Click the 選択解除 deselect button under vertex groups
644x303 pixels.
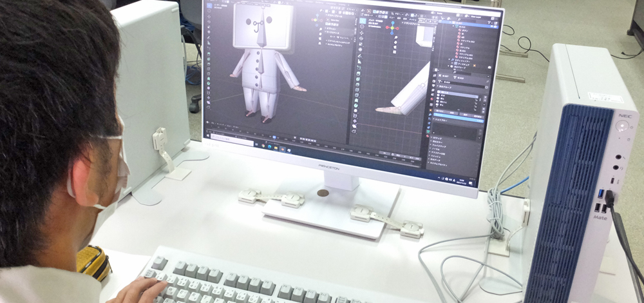coord(478,116)
